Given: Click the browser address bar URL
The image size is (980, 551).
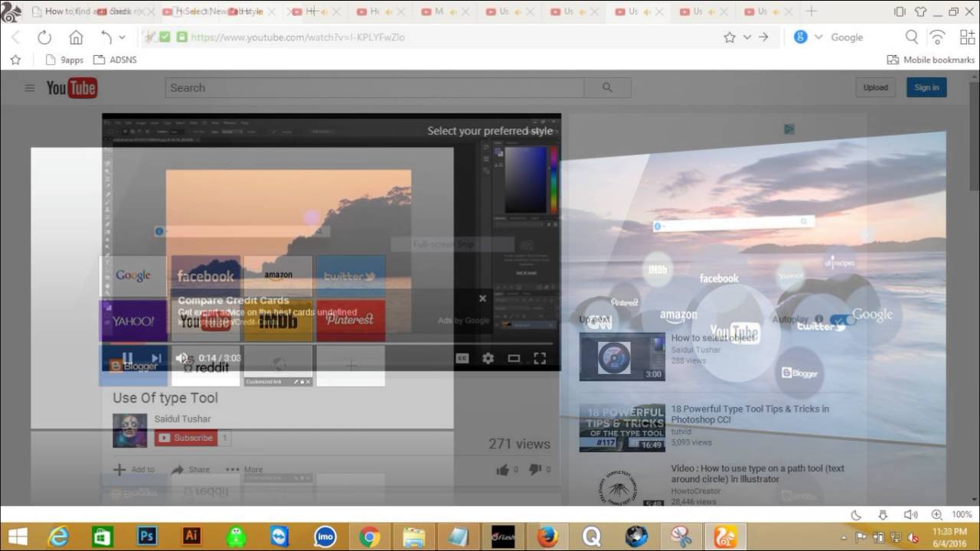Looking at the screenshot, I should pyautogui.click(x=298, y=37).
